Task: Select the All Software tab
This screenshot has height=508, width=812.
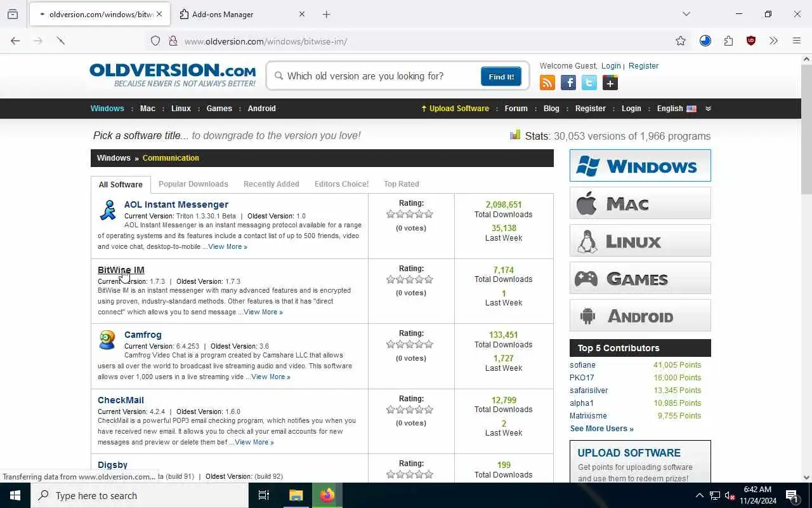Action: (x=121, y=185)
